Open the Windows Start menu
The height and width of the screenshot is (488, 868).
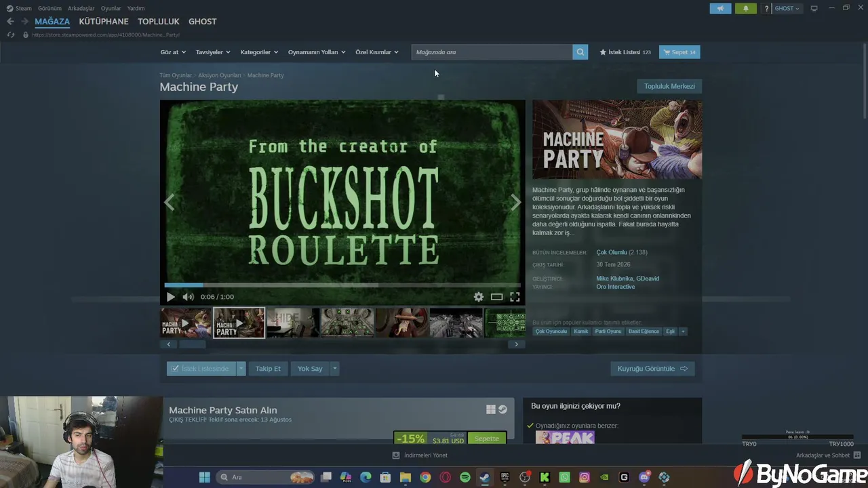click(x=204, y=477)
